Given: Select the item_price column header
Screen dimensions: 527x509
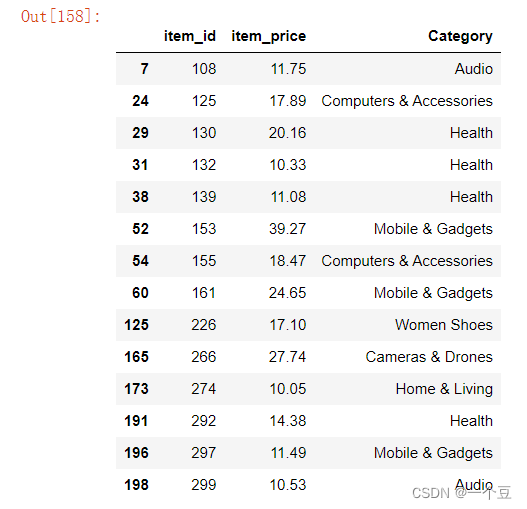Looking at the screenshot, I should click(269, 36).
